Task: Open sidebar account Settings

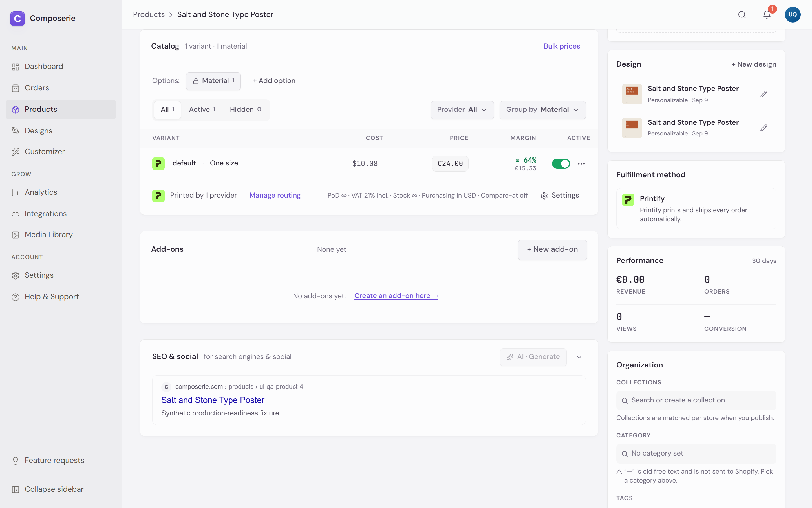Action: click(x=61, y=275)
